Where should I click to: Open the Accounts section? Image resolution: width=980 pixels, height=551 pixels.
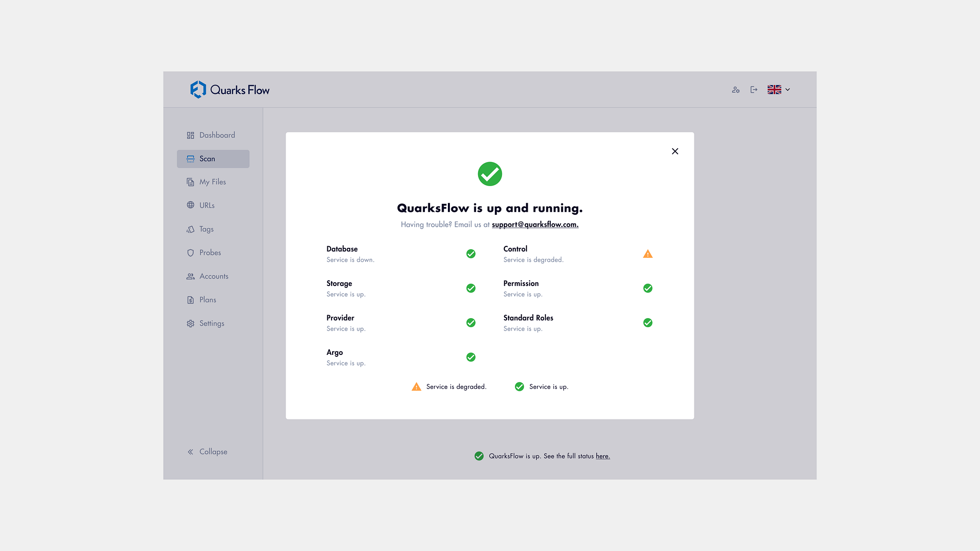point(213,276)
